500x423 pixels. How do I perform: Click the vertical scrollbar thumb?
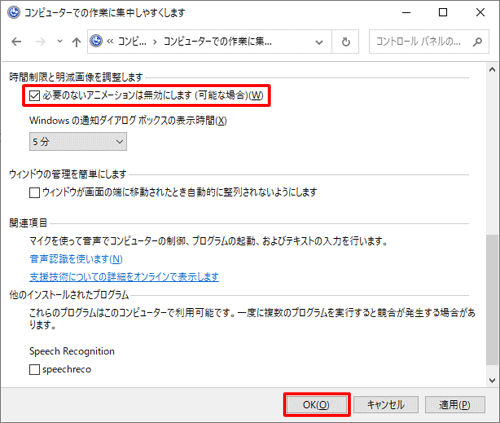(x=492, y=300)
